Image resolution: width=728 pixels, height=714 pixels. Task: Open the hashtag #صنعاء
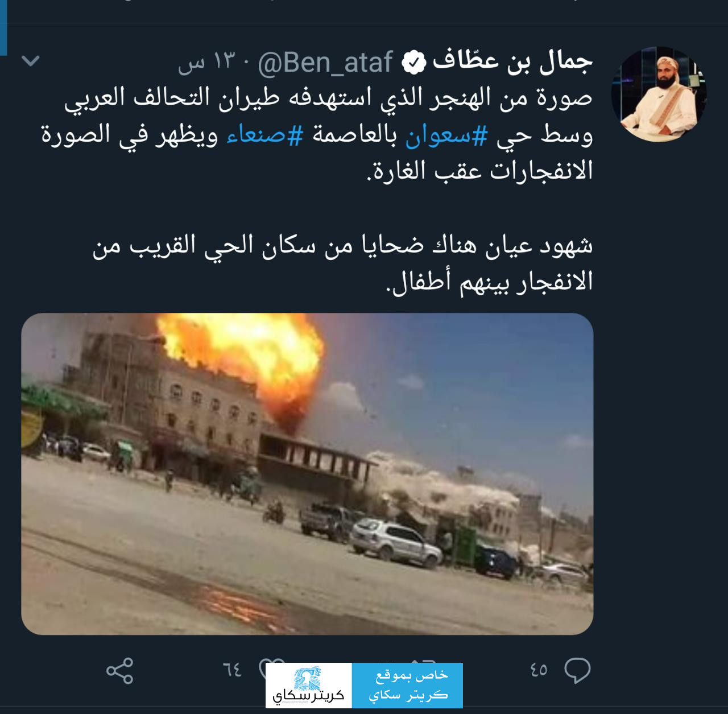pyautogui.click(x=264, y=134)
